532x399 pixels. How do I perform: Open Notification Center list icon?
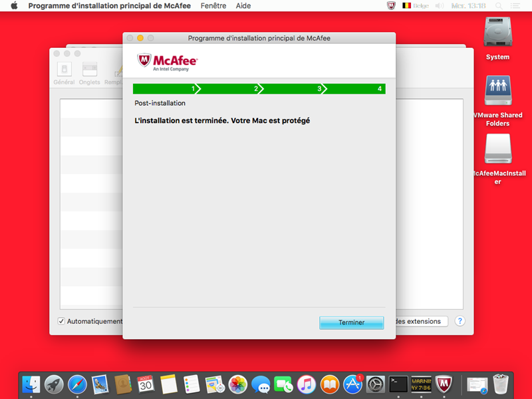515,6
